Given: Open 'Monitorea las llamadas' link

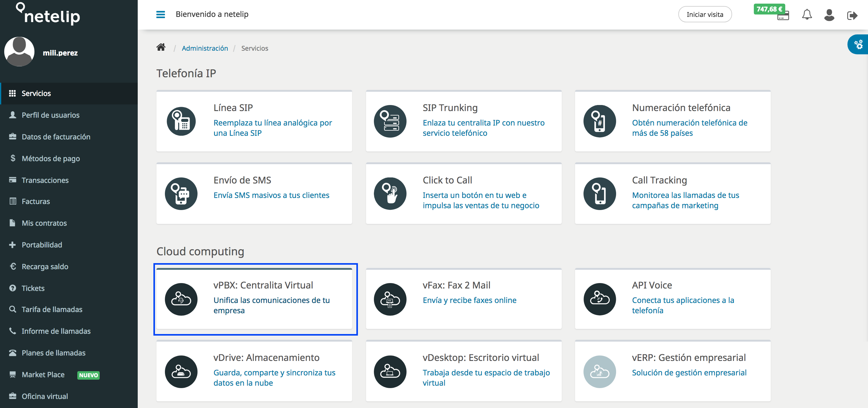Looking at the screenshot, I should pyautogui.click(x=685, y=200).
